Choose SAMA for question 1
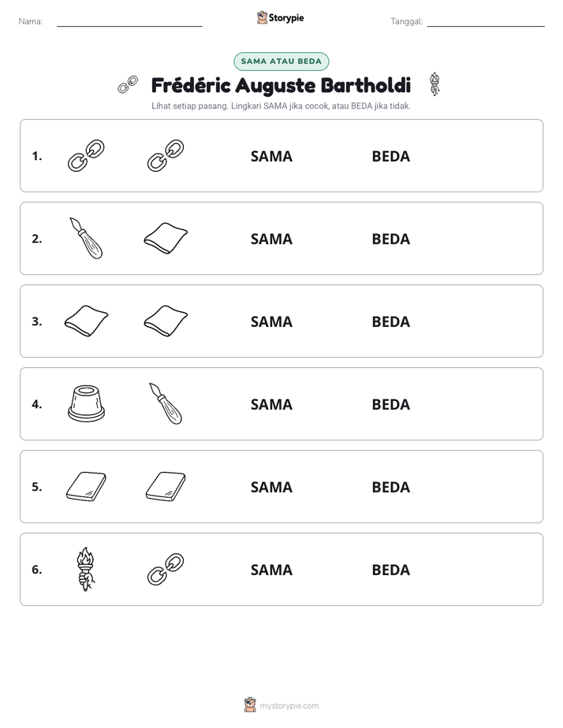Screen dimensions: 563x728 pyautogui.click(x=272, y=157)
